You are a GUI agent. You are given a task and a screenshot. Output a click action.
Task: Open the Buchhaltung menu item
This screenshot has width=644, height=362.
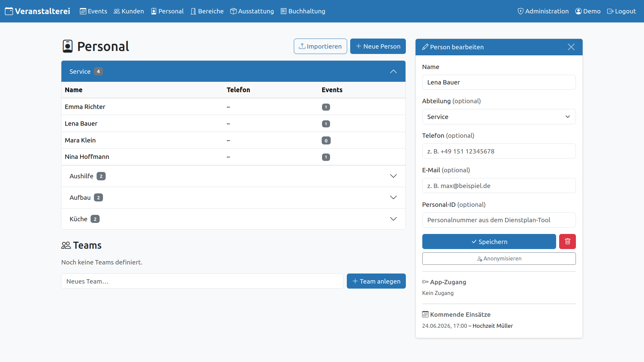303,11
